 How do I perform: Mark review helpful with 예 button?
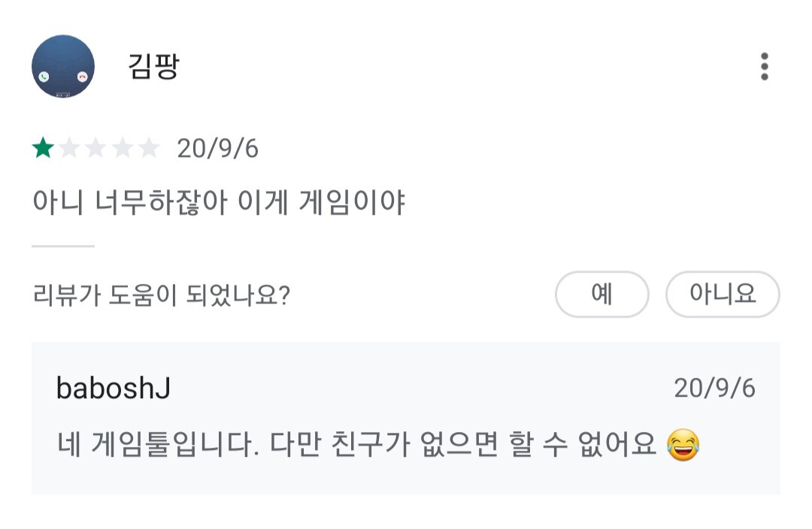[601, 294]
